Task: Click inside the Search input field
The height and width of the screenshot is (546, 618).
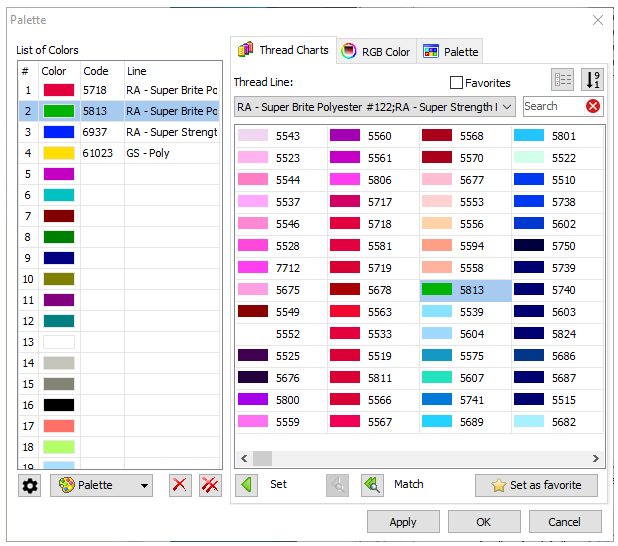Action: pos(551,106)
